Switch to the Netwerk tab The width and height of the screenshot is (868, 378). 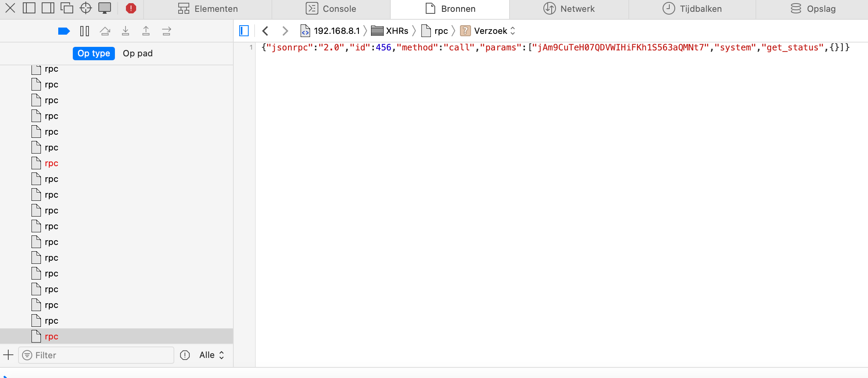(569, 9)
